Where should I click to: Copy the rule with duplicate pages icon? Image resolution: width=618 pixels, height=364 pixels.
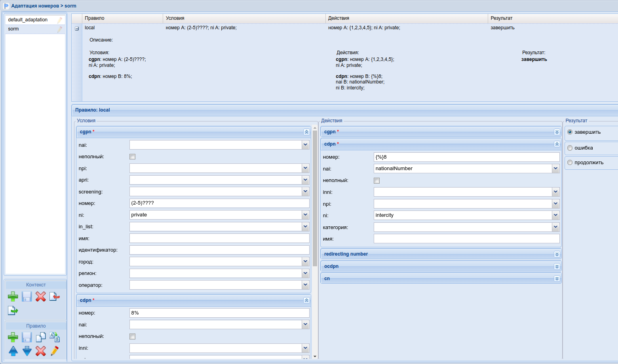[x=40, y=337]
